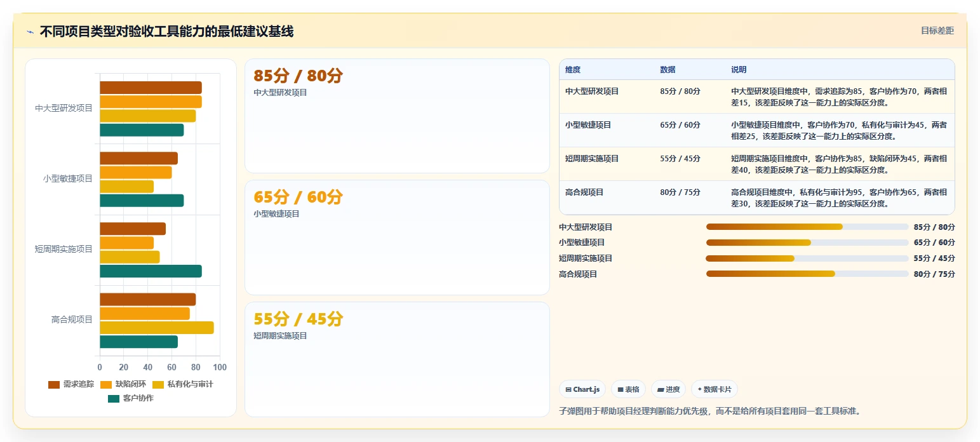Click the 私有化与审计 bar for 高合规项目
Screen dimensions: 980x442
157,328
